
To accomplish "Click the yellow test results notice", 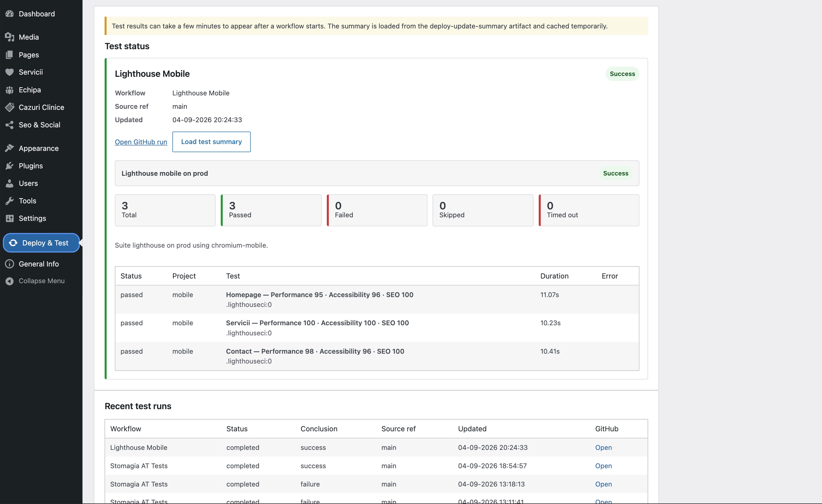I will coord(376,26).
